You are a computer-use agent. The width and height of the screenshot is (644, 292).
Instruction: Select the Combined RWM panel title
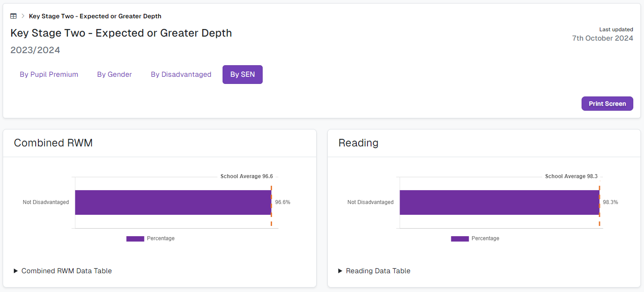click(53, 143)
